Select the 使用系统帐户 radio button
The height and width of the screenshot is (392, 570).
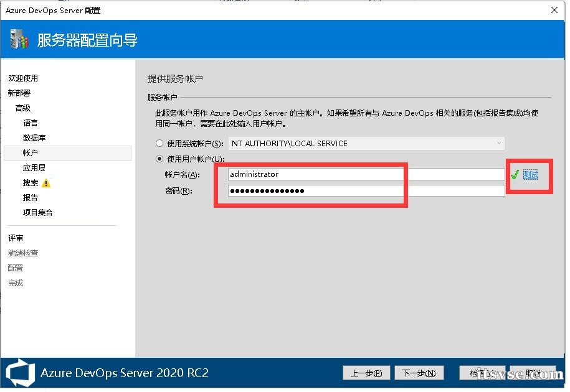coord(159,143)
